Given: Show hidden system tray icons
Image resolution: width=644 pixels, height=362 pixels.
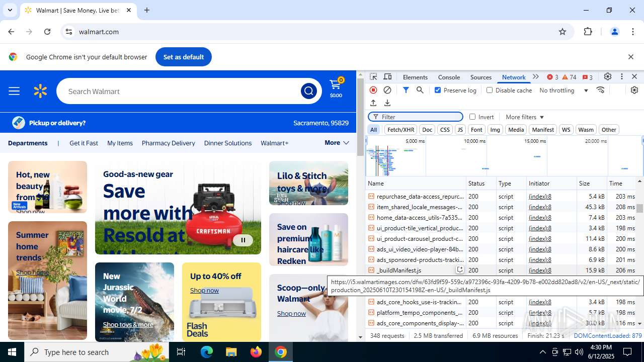Looking at the screenshot, I should click(542, 352).
